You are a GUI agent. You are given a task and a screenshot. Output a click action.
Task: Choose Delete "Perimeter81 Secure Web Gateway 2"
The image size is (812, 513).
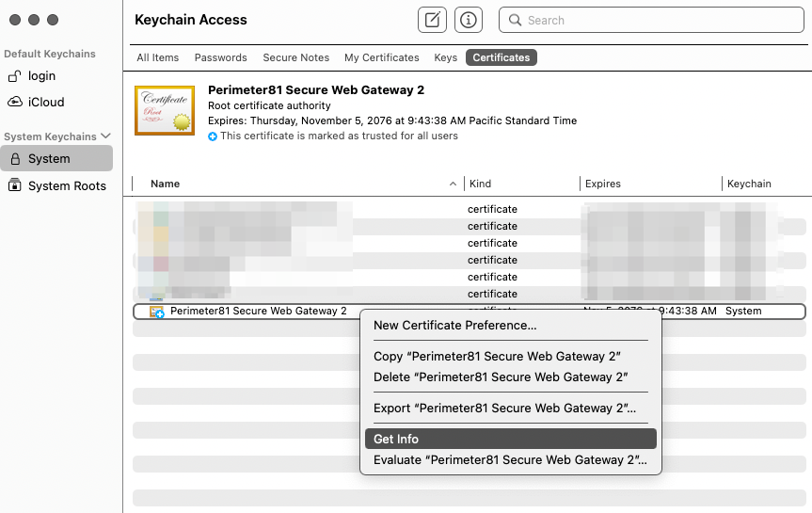click(x=510, y=377)
